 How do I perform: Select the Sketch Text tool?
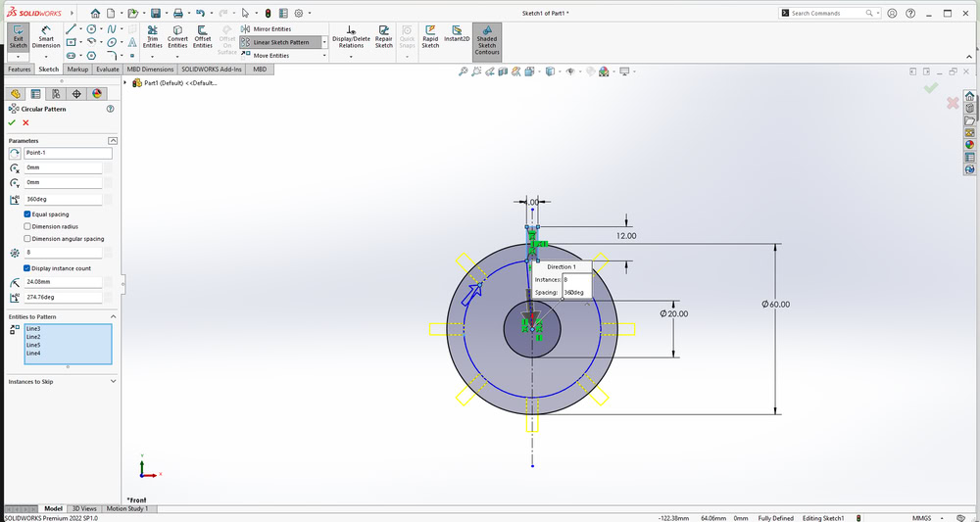(132, 42)
